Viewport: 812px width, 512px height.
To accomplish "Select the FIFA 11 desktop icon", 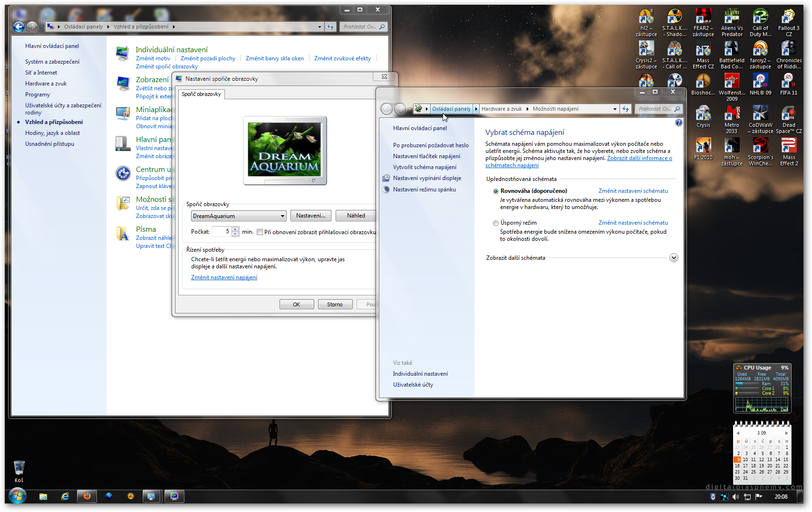I will pyautogui.click(x=789, y=85).
